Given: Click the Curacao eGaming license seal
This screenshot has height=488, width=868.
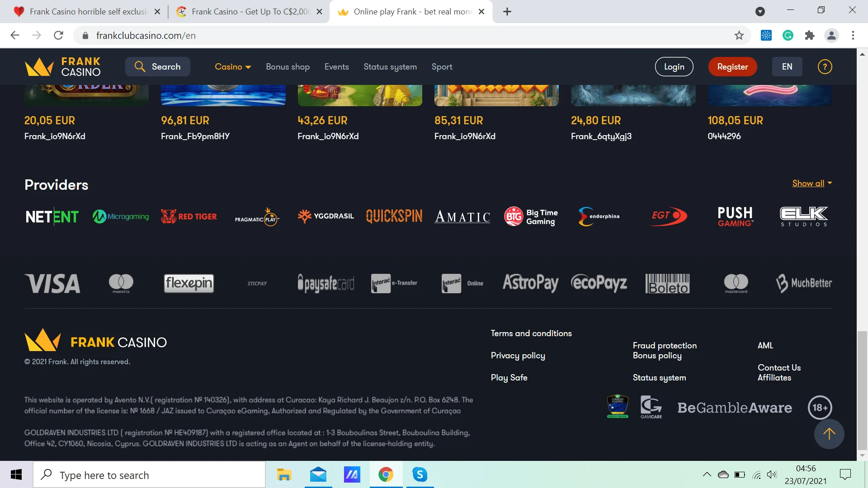Looking at the screenshot, I should point(618,406).
